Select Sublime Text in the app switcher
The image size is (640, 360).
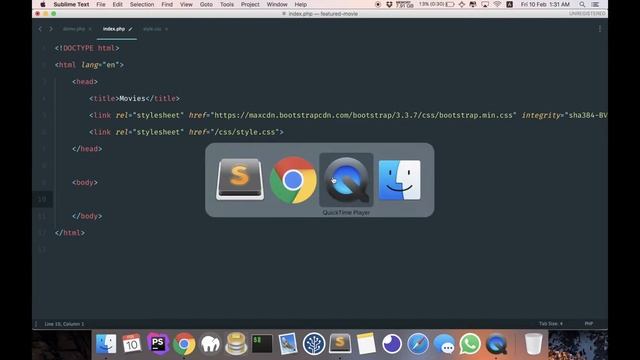click(x=240, y=180)
